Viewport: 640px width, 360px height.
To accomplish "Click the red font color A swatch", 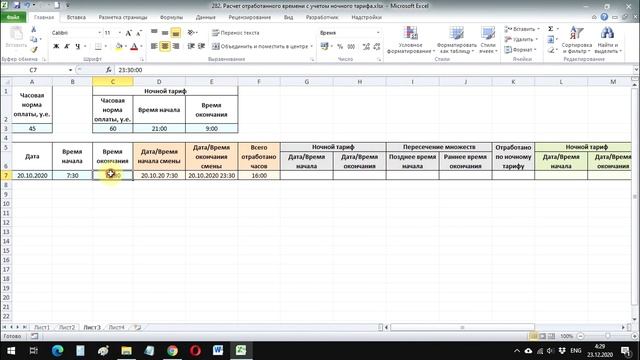I will coord(134,47).
